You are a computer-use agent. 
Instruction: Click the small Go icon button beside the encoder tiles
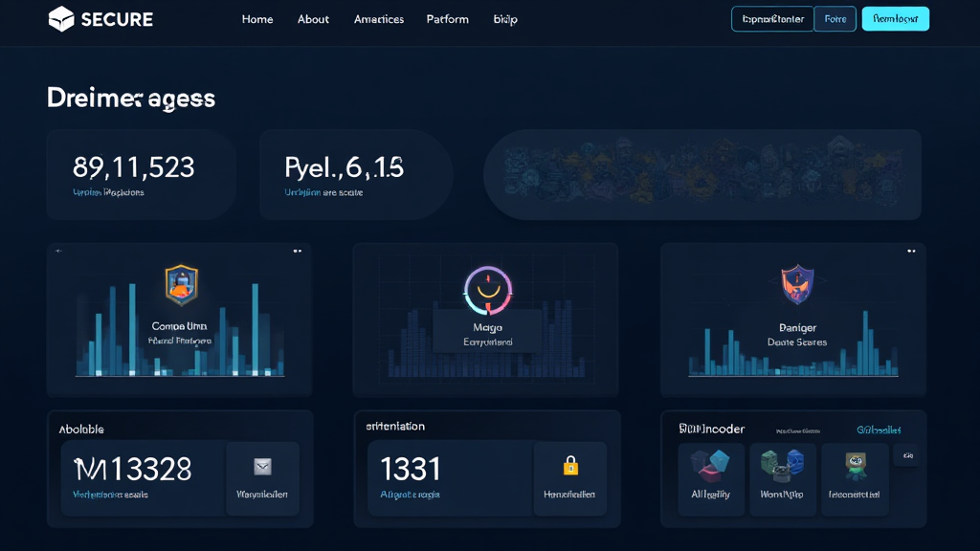[x=907, y=455]
